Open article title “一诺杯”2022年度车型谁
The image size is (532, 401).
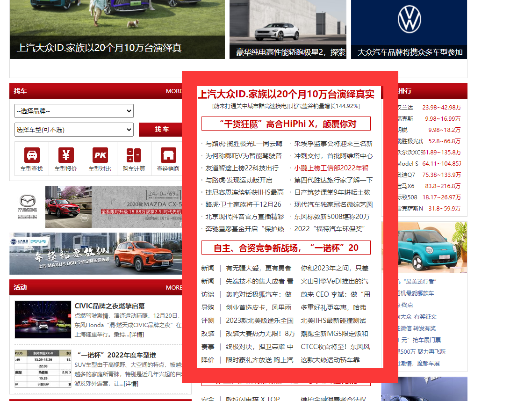coord(117,355)
